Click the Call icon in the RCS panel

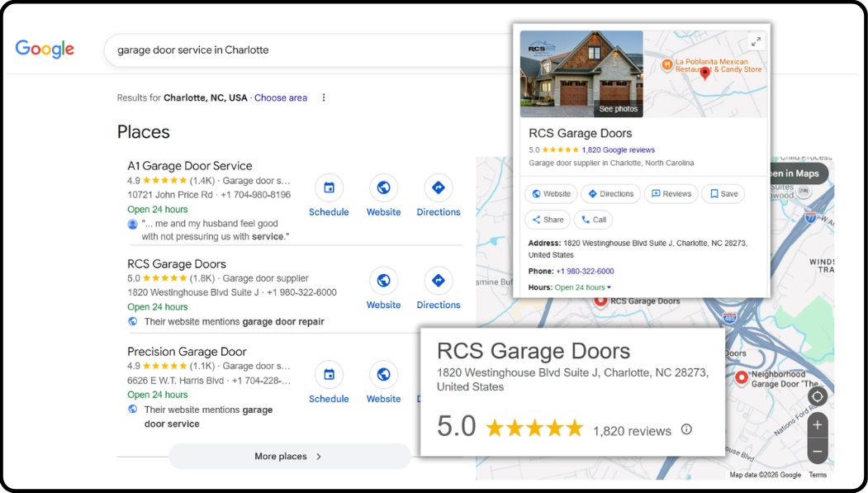pos(593,220)
